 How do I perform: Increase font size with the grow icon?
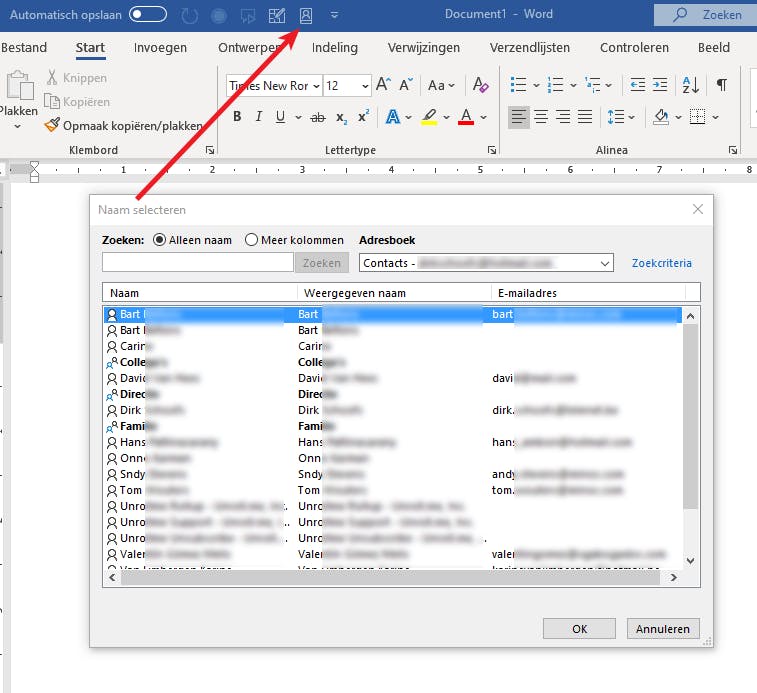click(x=383, y=85)
